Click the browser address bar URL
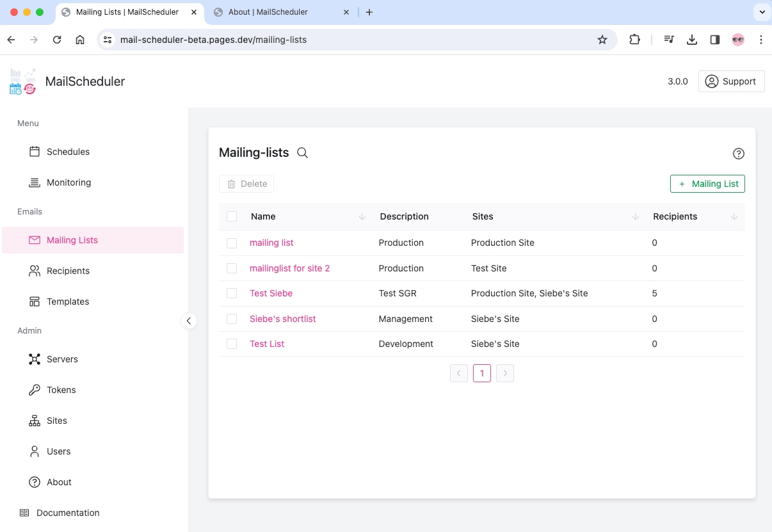 (x=213, y=40)
